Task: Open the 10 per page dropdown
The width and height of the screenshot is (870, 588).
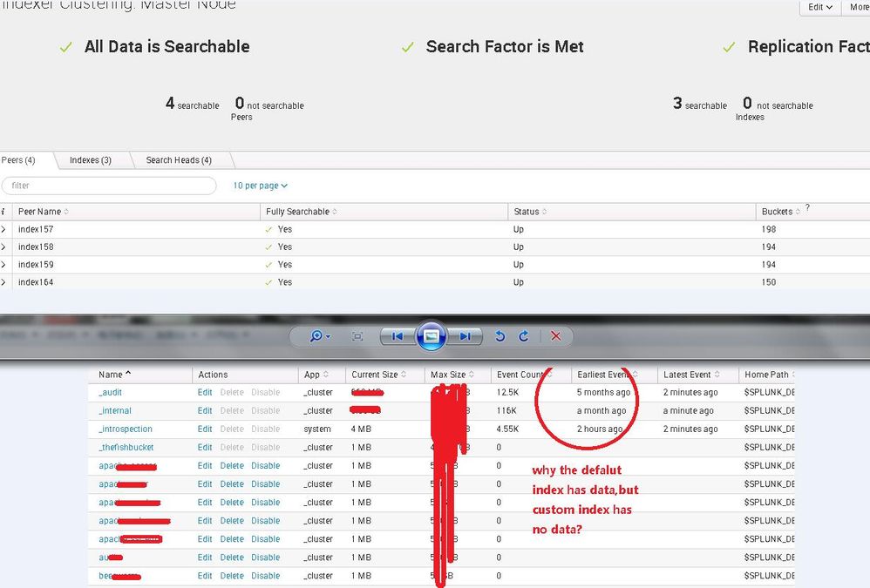Action: tap(260, 186)
